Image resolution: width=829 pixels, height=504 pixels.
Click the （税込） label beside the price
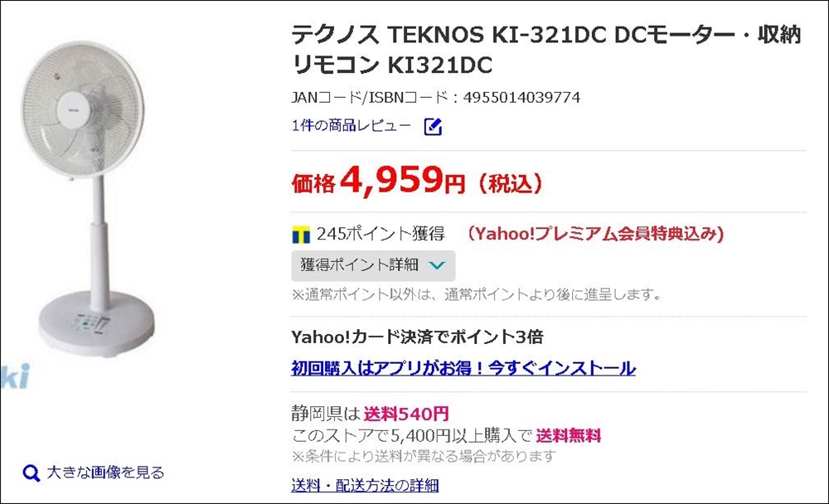click(x=509, y=183)
